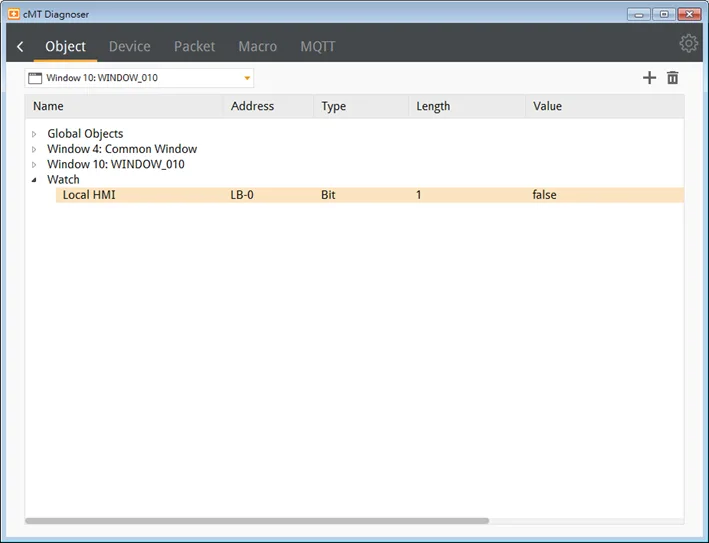Collapse the Watch node
This screenshot has height=543, width=709.
click(34, 180)
